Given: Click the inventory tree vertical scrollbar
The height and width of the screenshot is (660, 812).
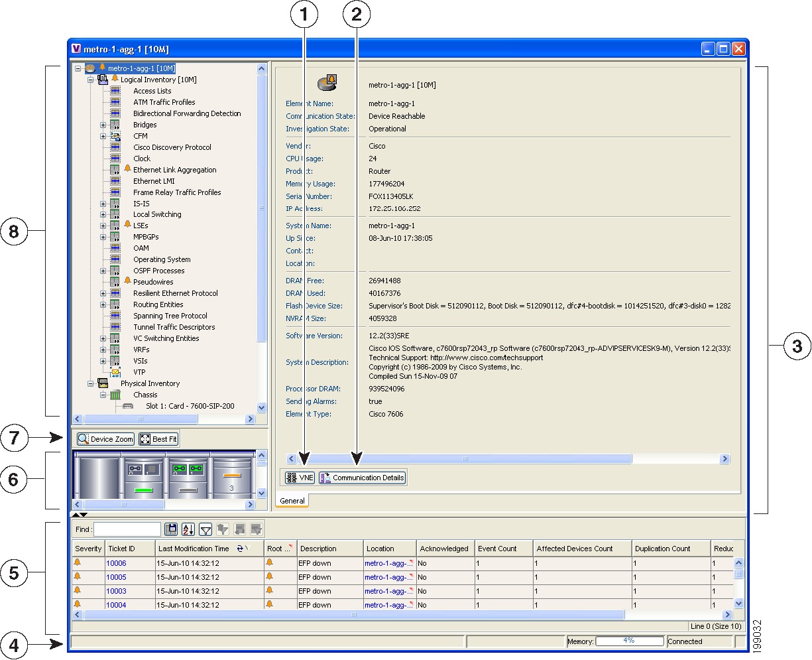Looking at the screenshot, I should tap(261, 209).
